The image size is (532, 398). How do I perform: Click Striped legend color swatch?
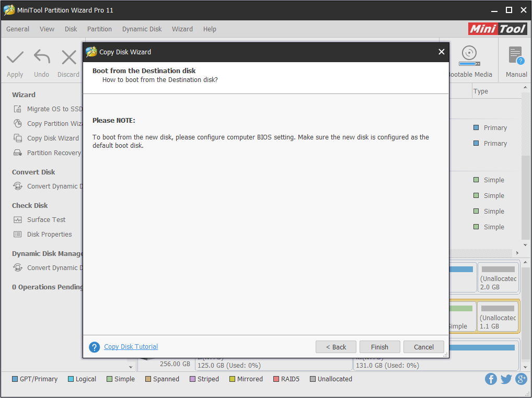point(192,379)
